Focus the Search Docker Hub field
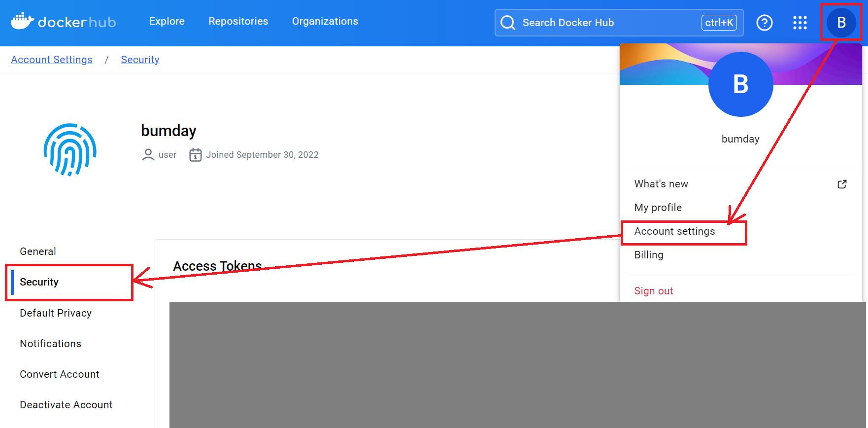This screenshot has width=868, height=428. coord(619,23)
